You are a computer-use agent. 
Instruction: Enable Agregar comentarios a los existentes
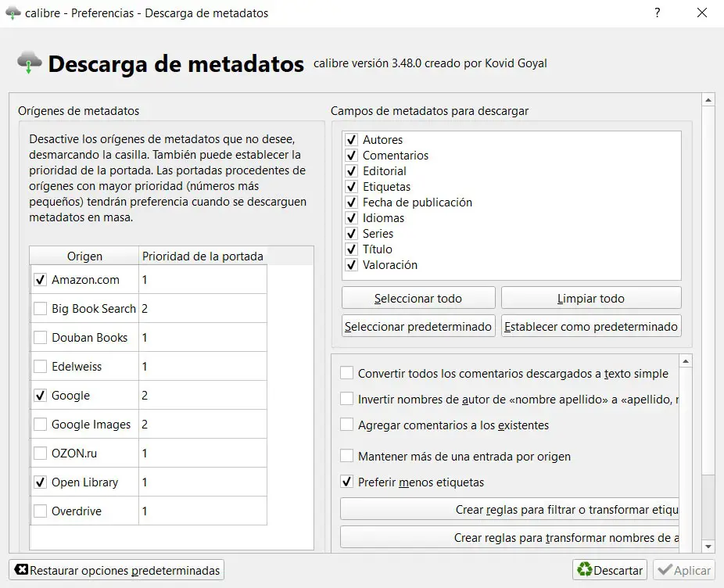click(347, 425)
